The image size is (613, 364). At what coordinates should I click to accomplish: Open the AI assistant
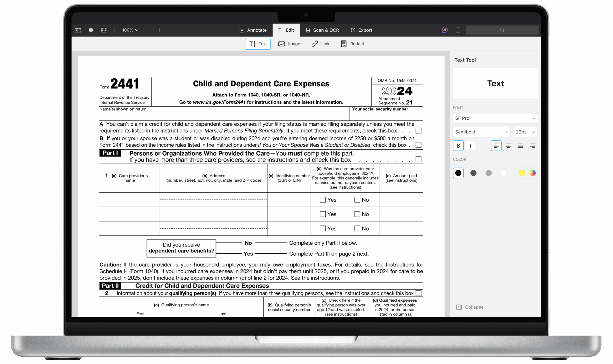[x=445, y=30]
